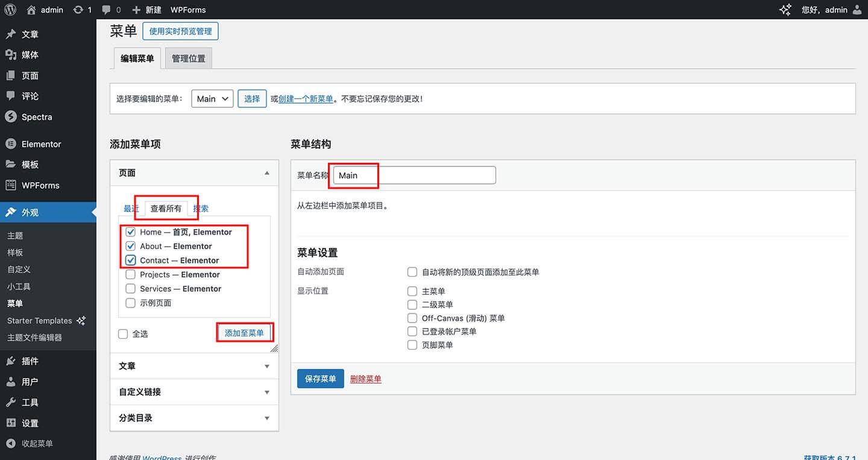Screen dimensions: 868x460
Task: Click the 选择 button
Action: point(252,99)
